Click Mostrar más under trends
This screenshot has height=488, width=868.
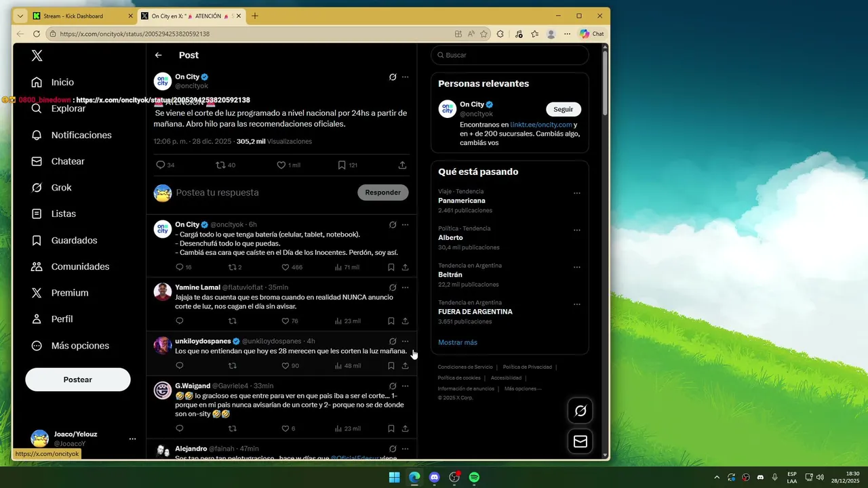click(458, 342)
